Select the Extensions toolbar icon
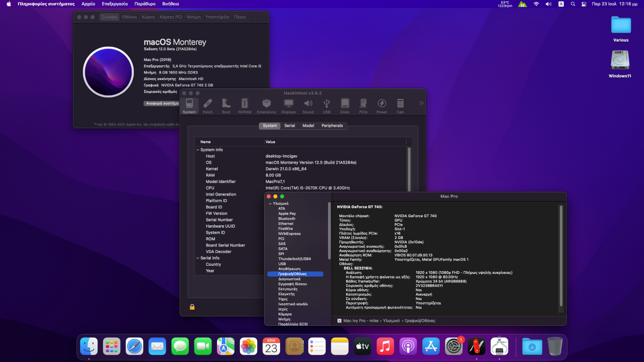Viewport: 644px width, 362px height. (266, 106)
